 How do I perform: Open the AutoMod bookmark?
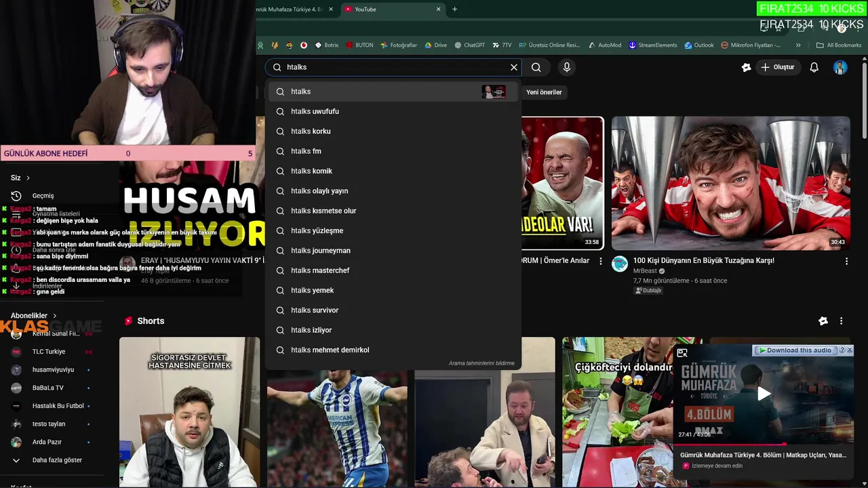pos(605,45)
